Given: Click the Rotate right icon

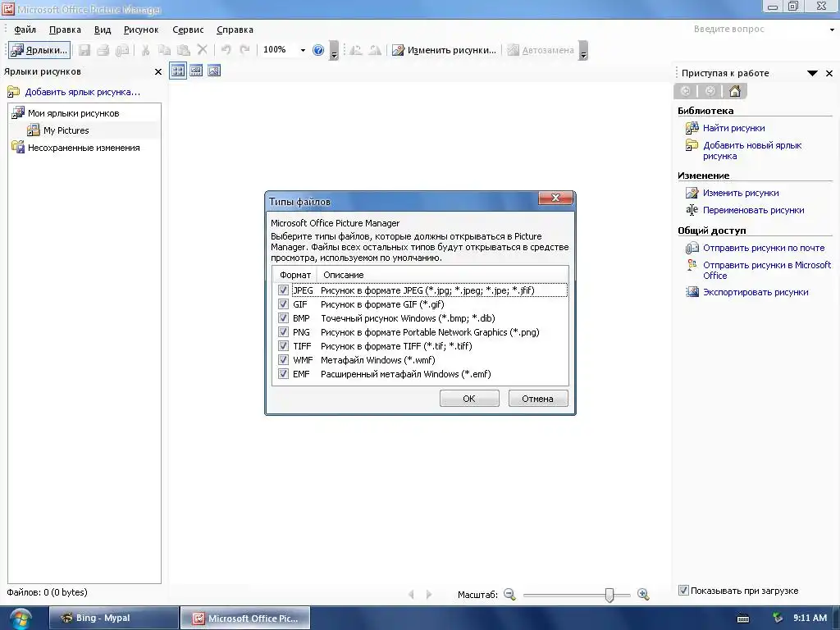Looking at the screenshot, I should coord(374,50).
